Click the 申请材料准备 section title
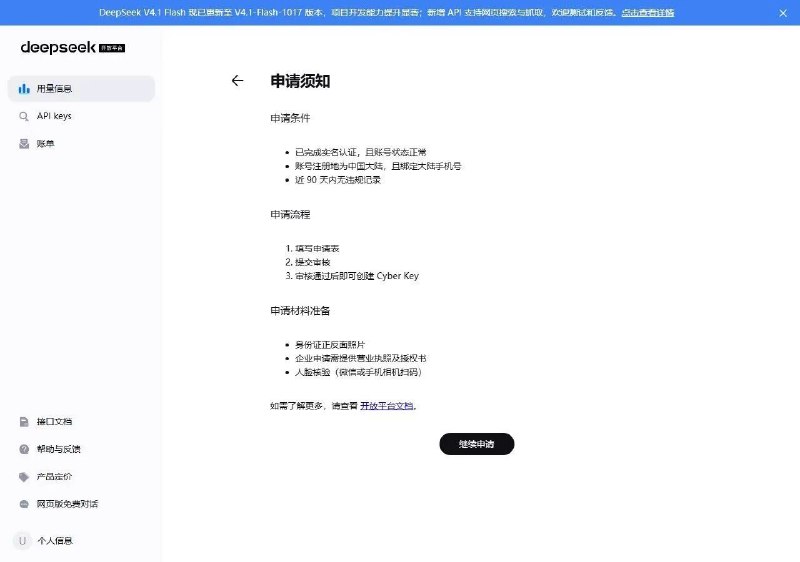This screenshot has width=800, height=562. pos(300,311)
